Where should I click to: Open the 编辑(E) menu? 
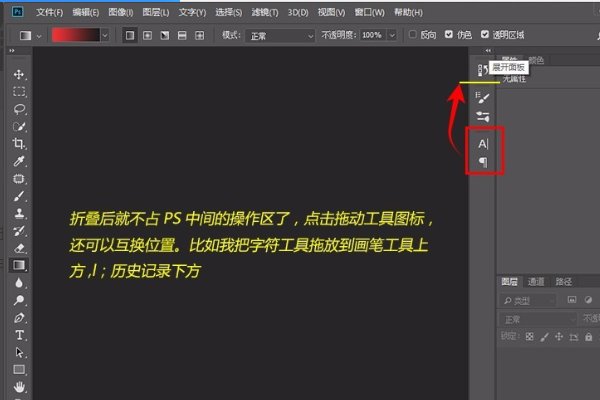(x=86, y=12)
